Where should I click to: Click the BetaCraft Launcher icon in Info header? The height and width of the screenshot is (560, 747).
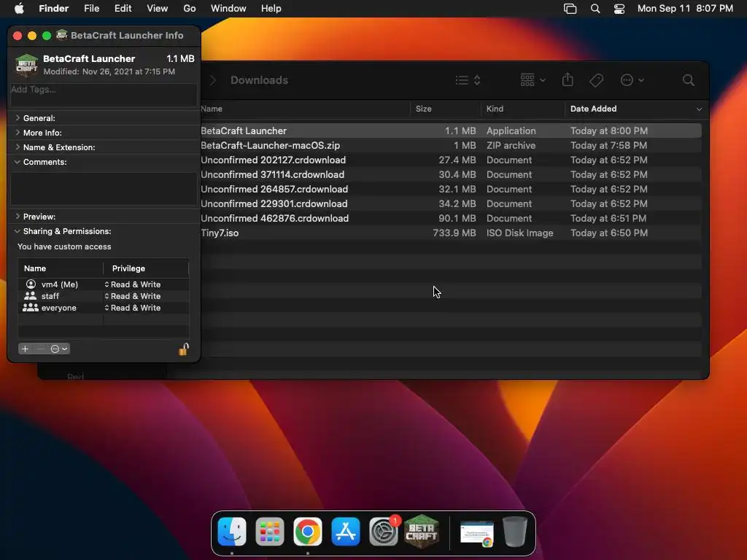tap(27, 65)
